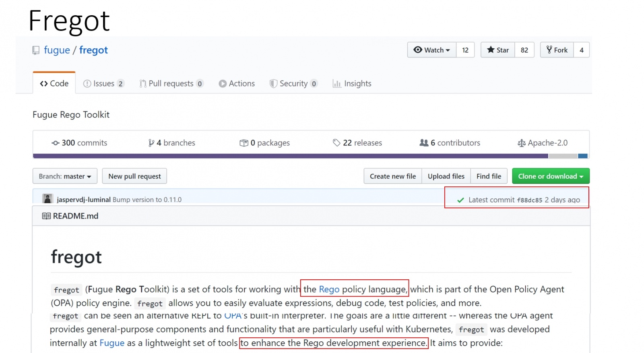Switch to the Issues tab
644x353 pixels.
click(104, 83)
